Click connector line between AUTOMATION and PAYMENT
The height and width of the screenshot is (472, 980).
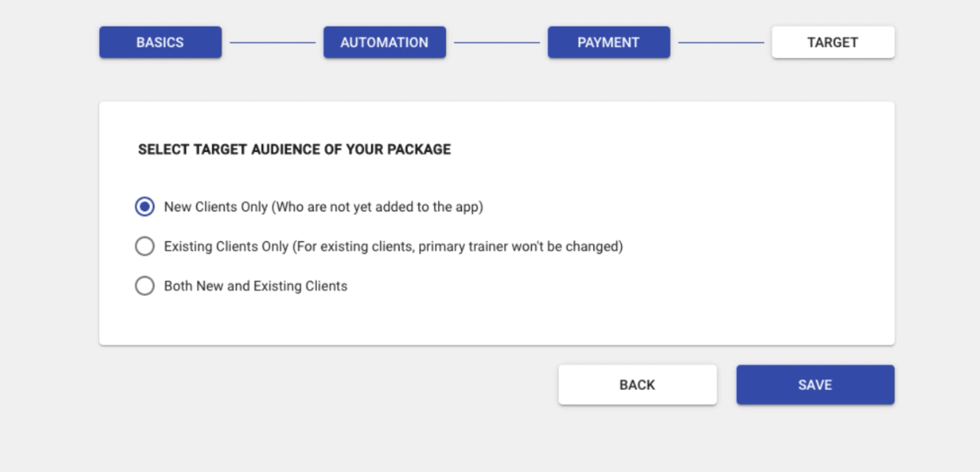(497, 43)
